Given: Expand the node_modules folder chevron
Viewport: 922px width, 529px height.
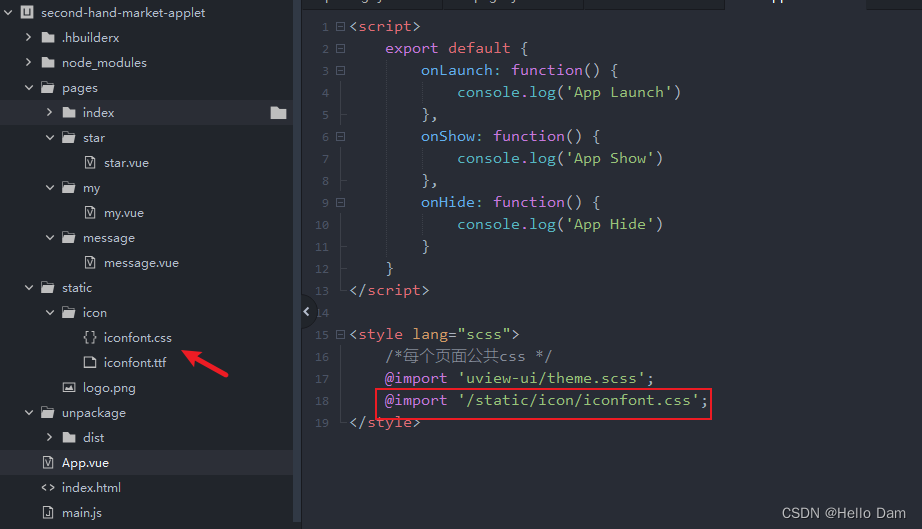Looking at the screenshot, I should click(28, 62).
